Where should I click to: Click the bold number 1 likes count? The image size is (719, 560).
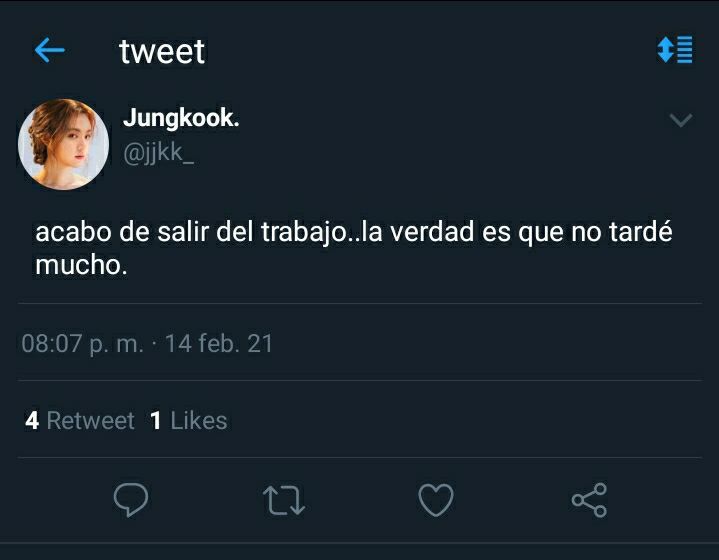156,421
